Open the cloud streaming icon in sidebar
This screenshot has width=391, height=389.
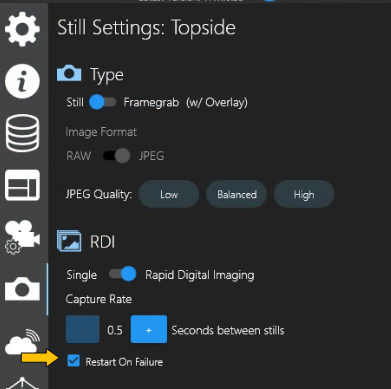click(22, 342)
